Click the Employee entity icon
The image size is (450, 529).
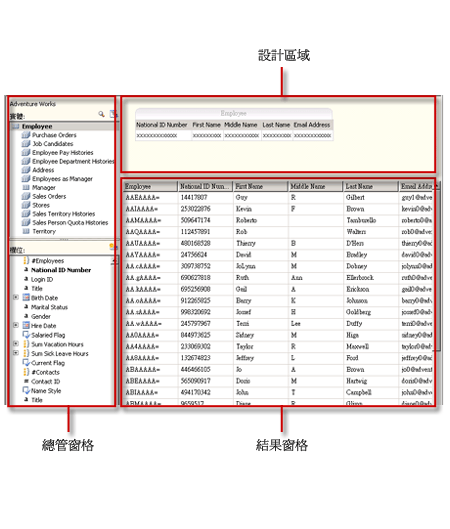point(16,127)
